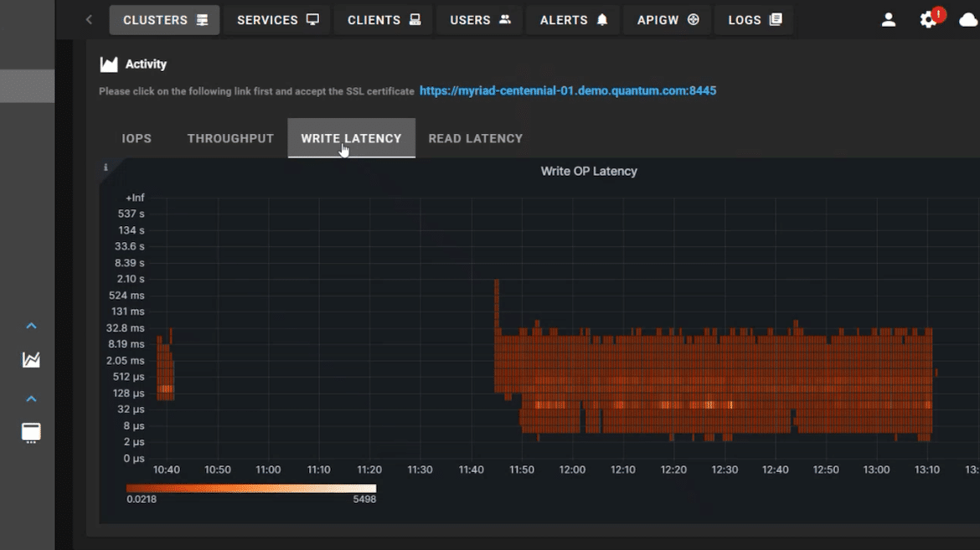Click the 128 µs latency axis label
Viewport: 980px width, 550px height.
point(129,393)
